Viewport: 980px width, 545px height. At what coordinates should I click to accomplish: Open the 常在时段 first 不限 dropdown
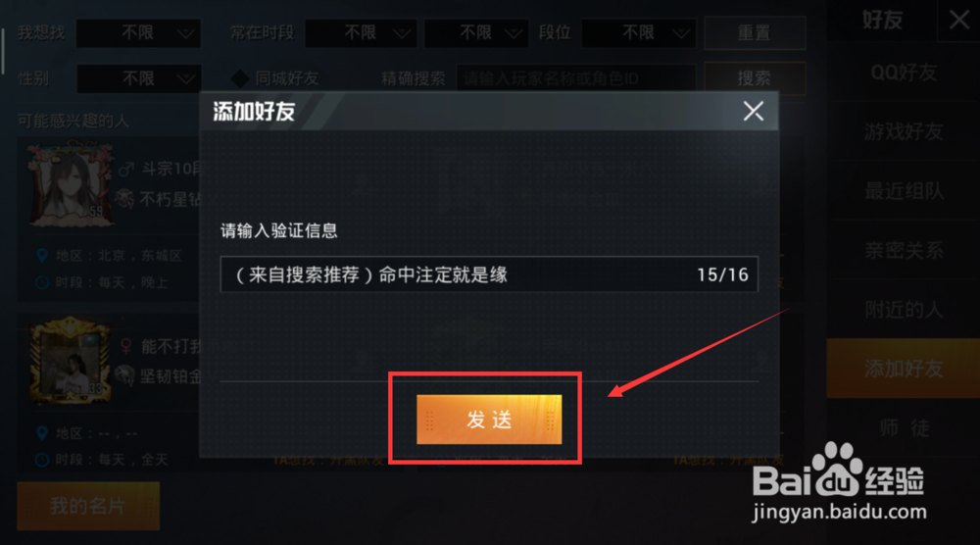click(361, 33)
